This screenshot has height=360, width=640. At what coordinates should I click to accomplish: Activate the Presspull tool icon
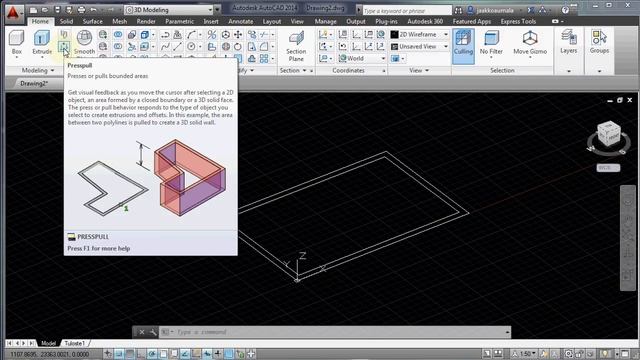(x=64, y=47)
